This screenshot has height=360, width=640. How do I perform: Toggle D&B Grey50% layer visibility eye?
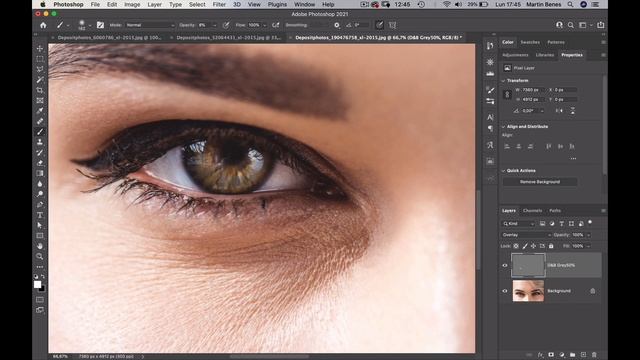[505, 265]
